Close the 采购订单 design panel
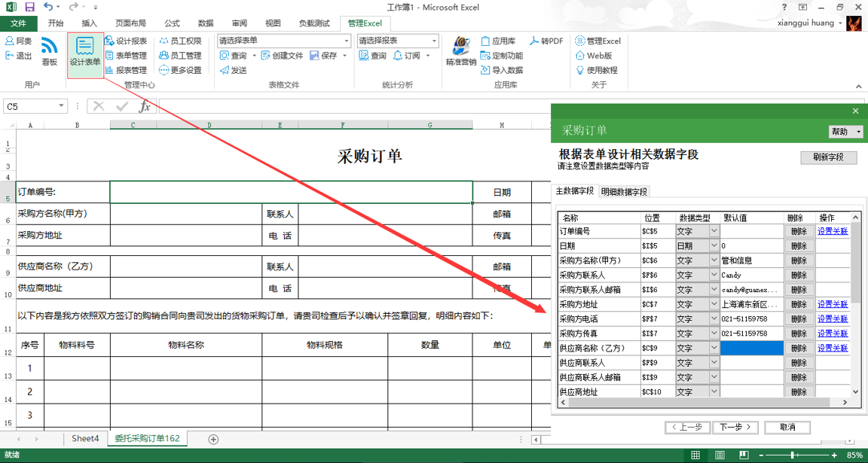 (855, 111)
